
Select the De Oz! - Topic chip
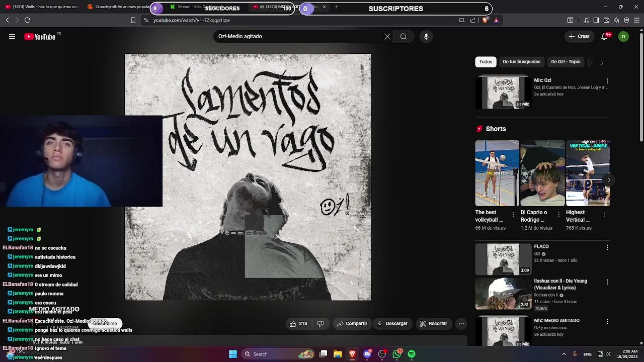(x=566, y=62)
